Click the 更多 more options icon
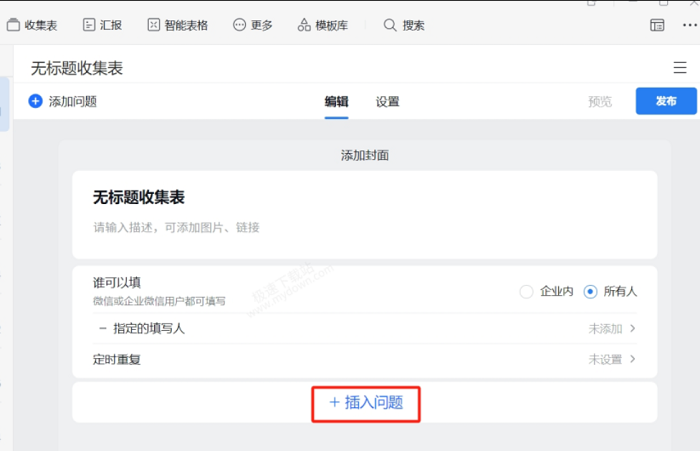The width and height of the screenshot is (700, 451). tap(239, 25)
